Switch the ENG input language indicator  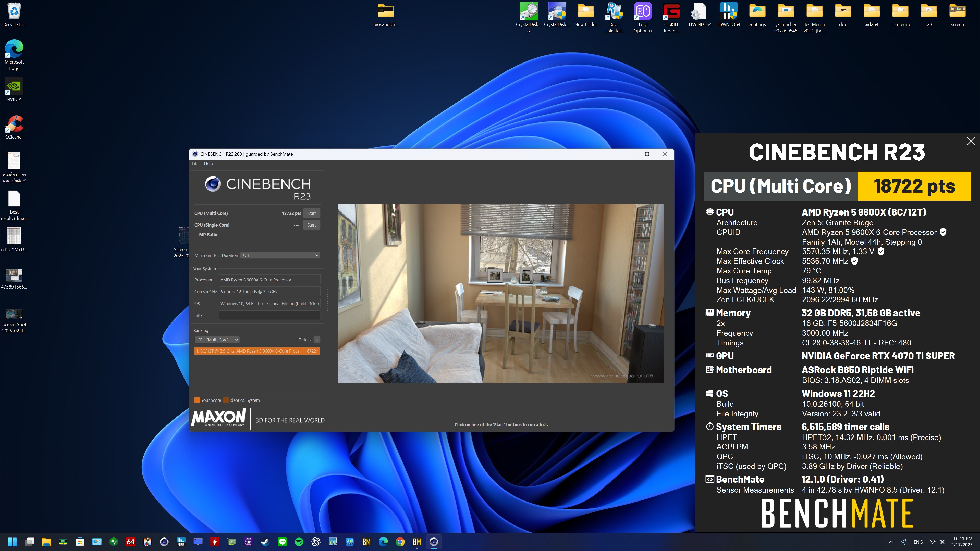pyautogui.click(x=918, y=542)
